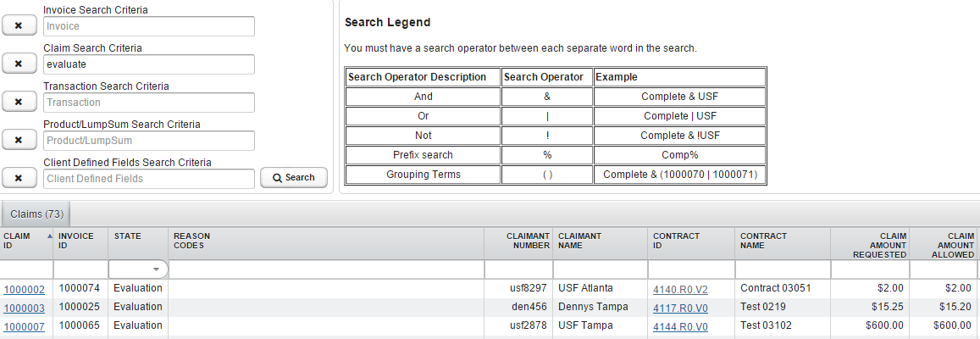Clear the Claim Search Criteria field
Image resolution: width=980 pixels, height=339 pixels.
[x=19, y=64]
